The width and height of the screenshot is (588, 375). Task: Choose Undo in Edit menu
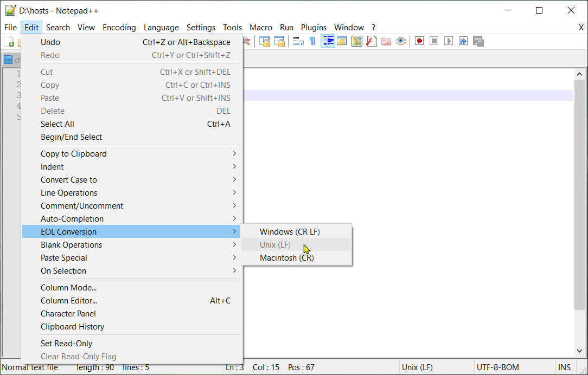[132, 42]
